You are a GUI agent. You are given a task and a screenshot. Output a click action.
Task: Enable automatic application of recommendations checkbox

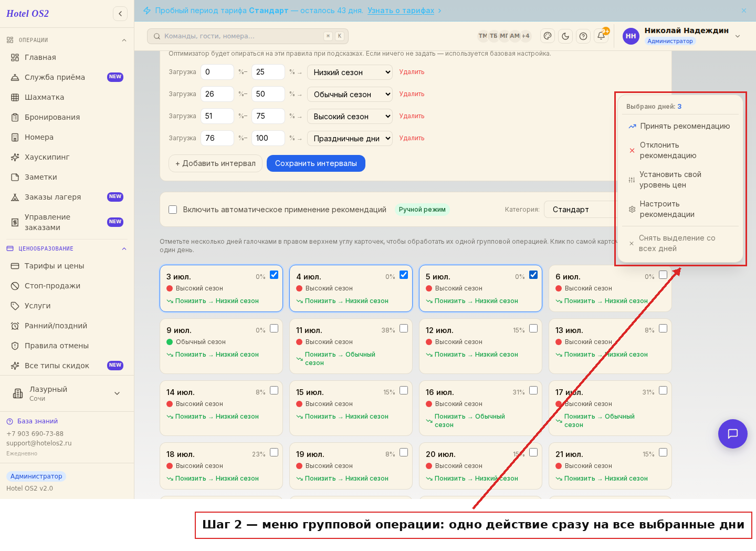[173, 210]
